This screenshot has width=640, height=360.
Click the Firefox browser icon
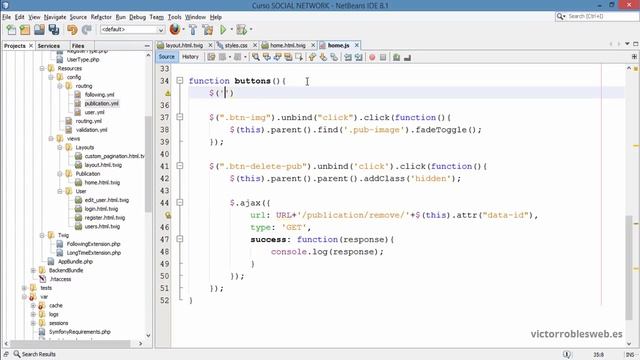[175, 29]
